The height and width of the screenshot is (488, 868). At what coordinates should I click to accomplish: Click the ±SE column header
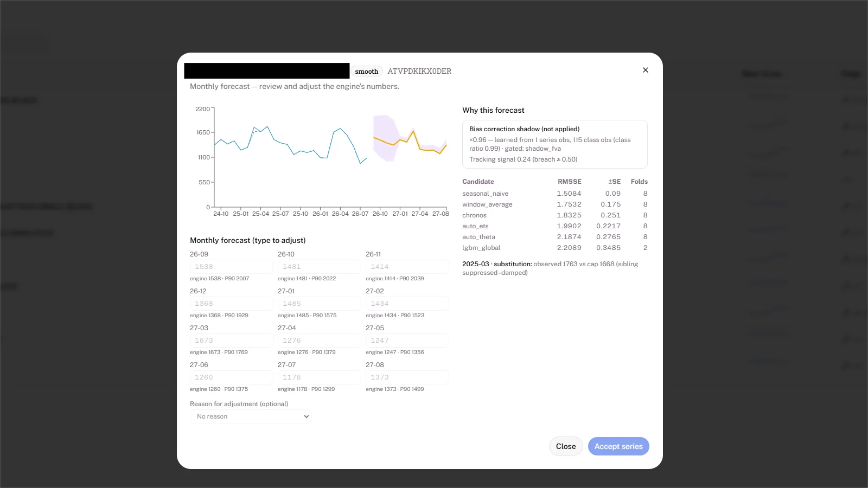tap(614, 182)
